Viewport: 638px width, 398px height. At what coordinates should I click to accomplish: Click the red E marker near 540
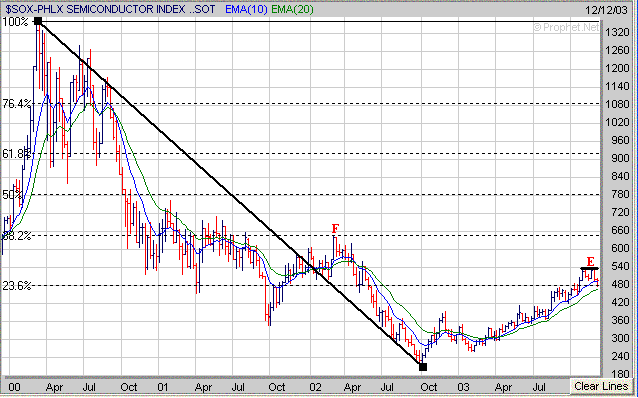[590, 261]
